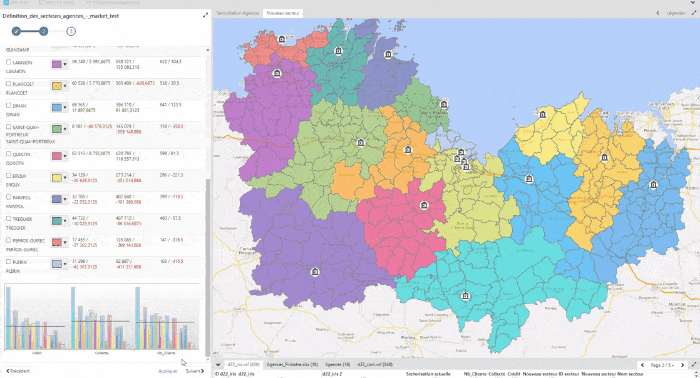The height and width of the screenshot is (378, 700).
Task: Click the Appliquer button
Action: point(168,371)
